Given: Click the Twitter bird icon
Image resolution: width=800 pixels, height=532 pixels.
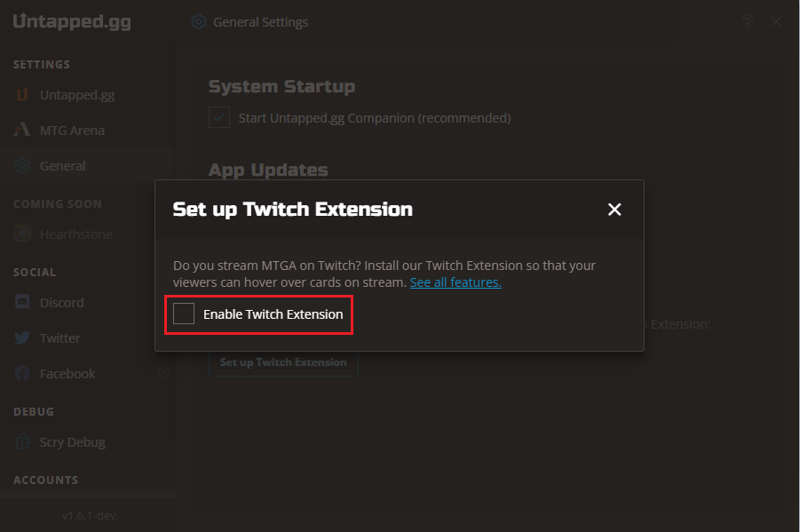Looking at the screenshot, I should click(x=22, y=338).
